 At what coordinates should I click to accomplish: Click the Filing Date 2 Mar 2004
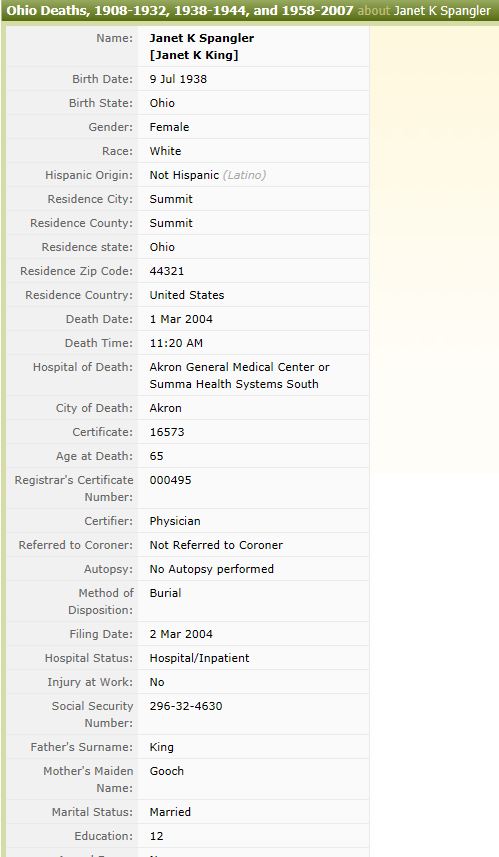[181, 635]
